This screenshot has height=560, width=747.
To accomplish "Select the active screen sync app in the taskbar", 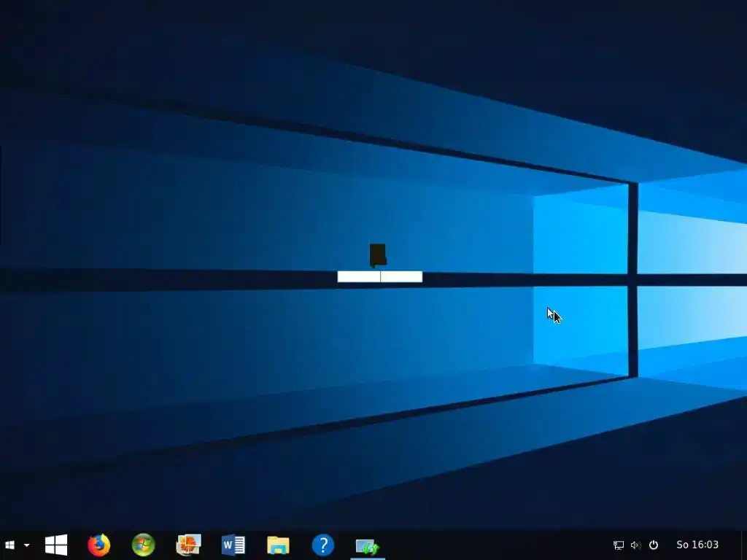I will coord(368,545).
